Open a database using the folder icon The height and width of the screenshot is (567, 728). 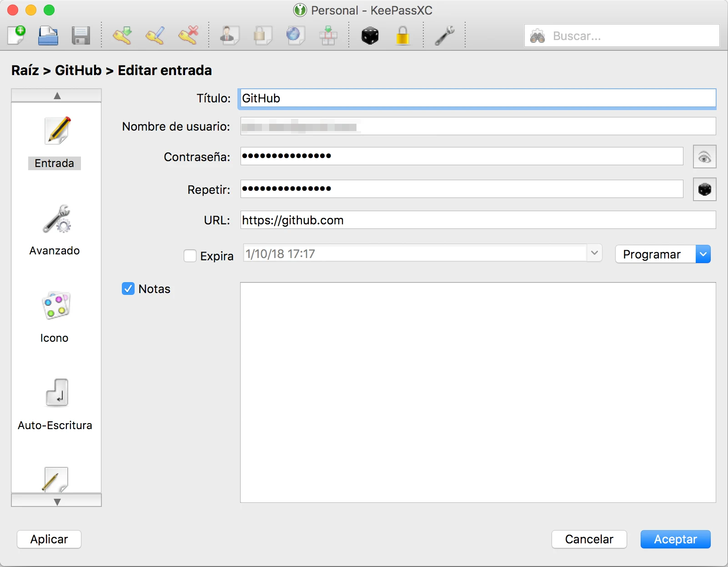[x=48, y=35]
